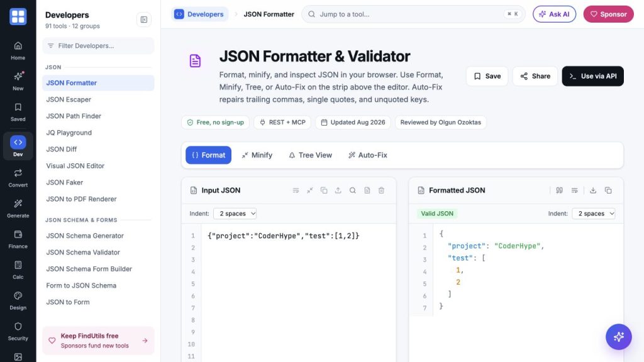Open the Calc category

pos(18,270)
